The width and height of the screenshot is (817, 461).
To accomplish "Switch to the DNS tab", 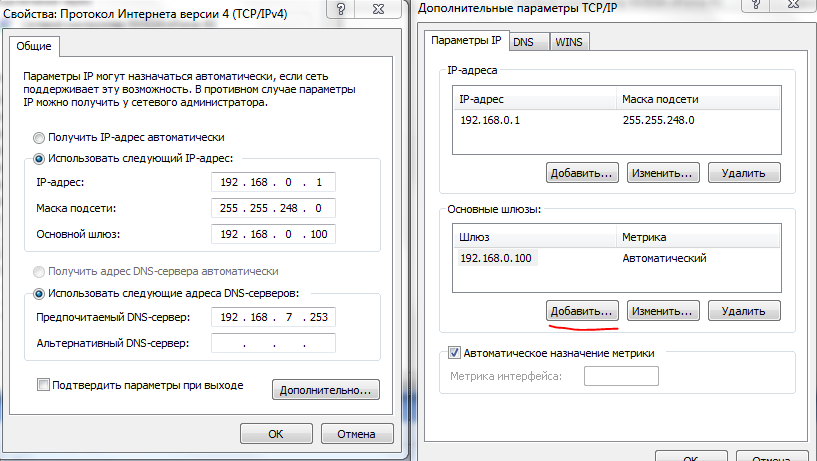I will [x=525, y=42].
